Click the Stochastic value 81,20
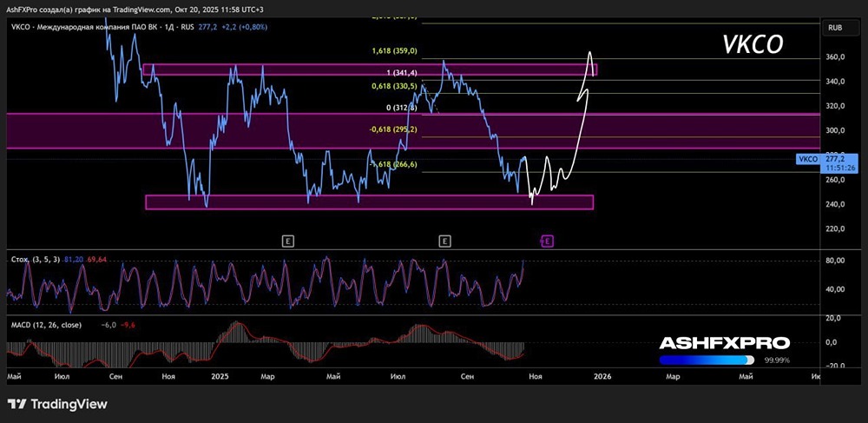Screen dimensions: 868x423 pos(74,259)
